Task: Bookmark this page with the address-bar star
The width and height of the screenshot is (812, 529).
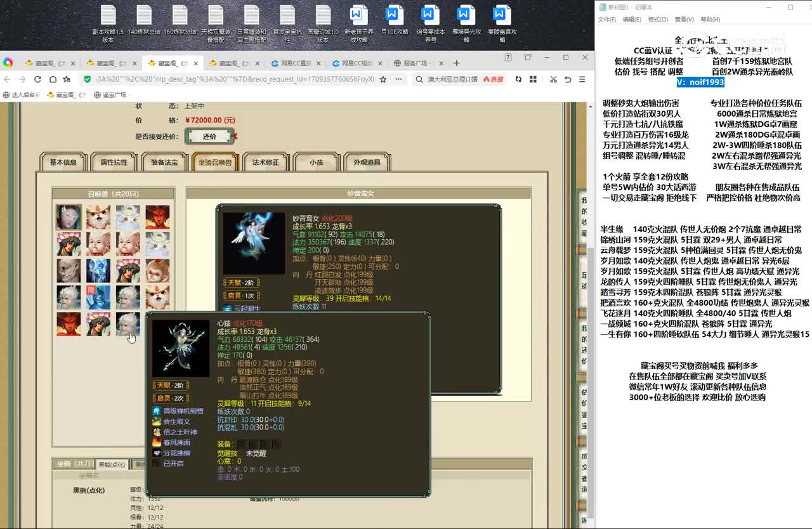Action: (383, 79)
